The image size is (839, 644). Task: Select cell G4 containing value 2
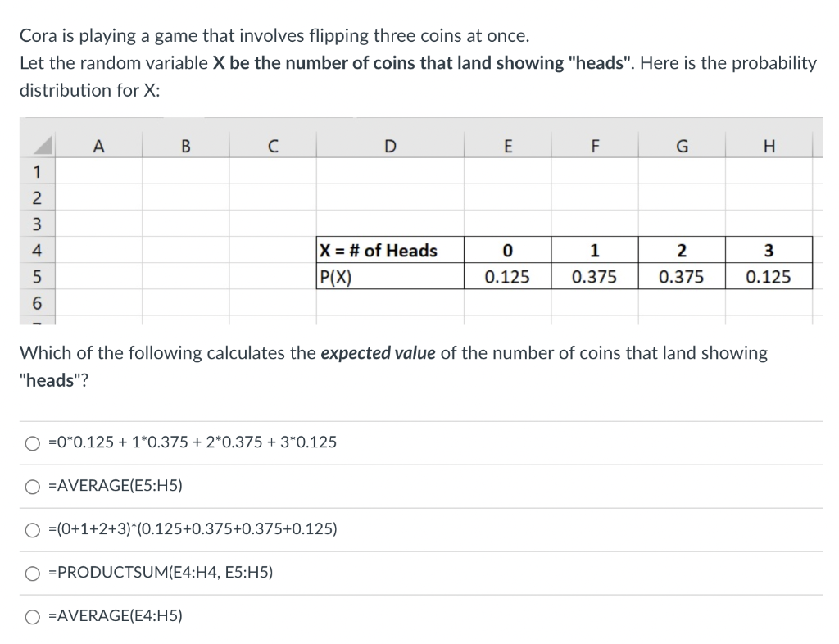click(682, 250)
